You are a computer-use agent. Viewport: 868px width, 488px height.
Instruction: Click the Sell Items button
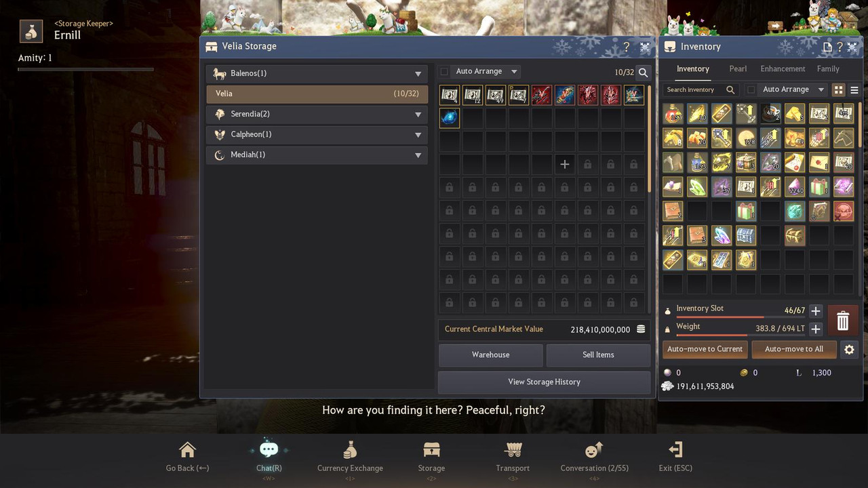pyautogui.click(x=598, y=354)
